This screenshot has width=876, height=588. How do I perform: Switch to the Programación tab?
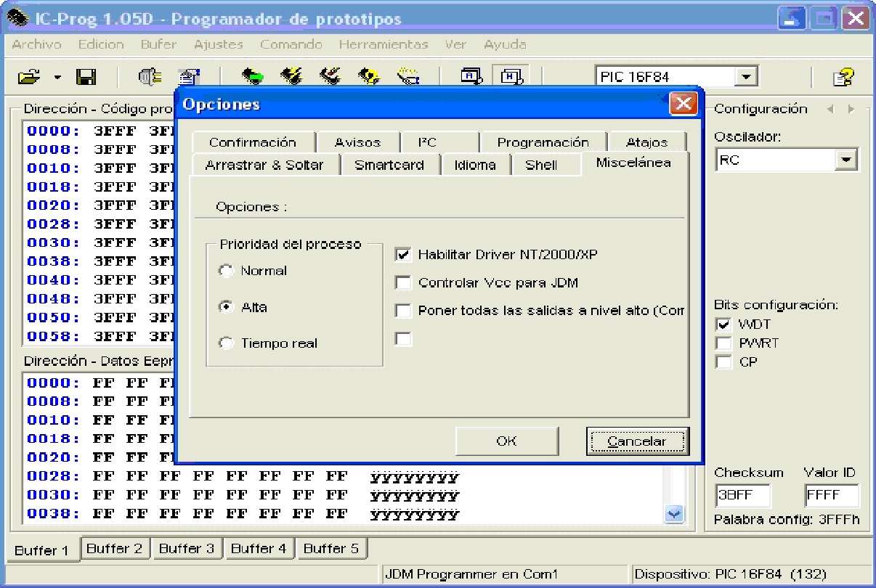pyautogui.click(x=543, y=143)
